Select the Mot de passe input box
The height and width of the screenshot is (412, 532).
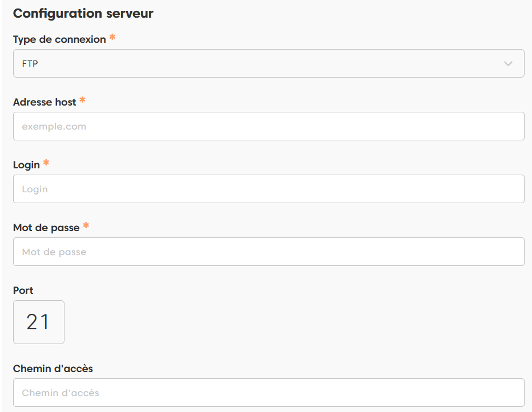268,252
